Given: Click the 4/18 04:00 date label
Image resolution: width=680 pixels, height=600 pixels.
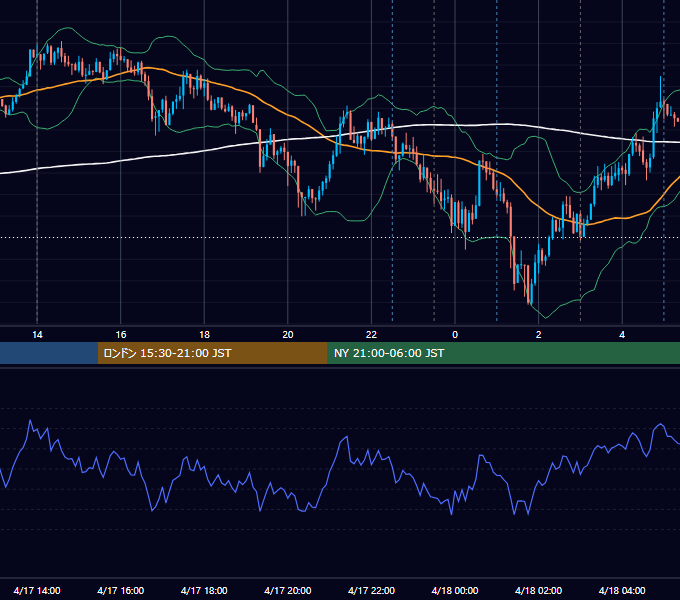Looking at the screenshot, I should 622,590.
